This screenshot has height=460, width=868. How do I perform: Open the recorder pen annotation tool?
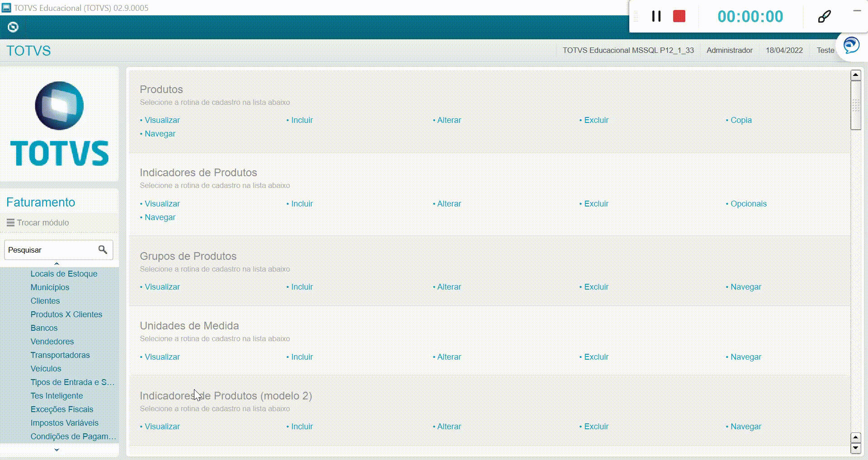click(x=824, y=17)
